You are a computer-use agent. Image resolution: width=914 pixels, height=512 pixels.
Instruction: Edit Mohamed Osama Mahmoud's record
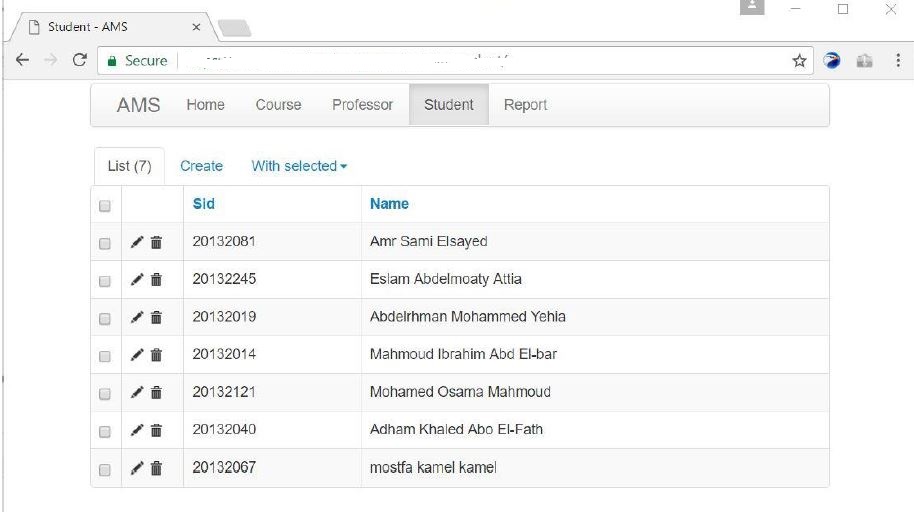(137, 392)
